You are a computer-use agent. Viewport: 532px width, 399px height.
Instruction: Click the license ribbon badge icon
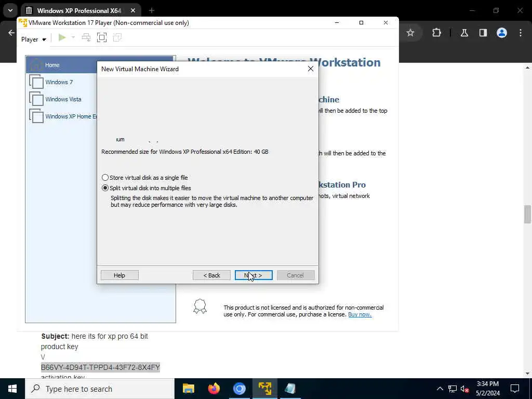pos(200,307)
